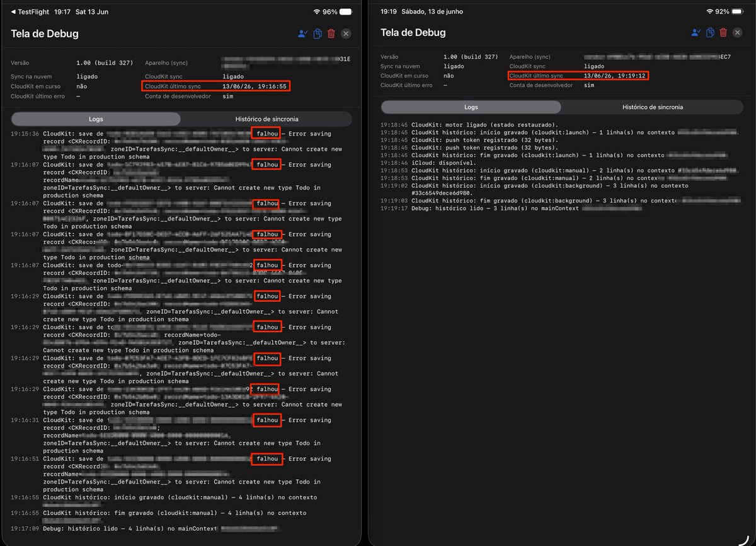Go back to TestFlight via status bar
Image resolution: width=756 pixels, height=546 pixels.
point(30,12)
